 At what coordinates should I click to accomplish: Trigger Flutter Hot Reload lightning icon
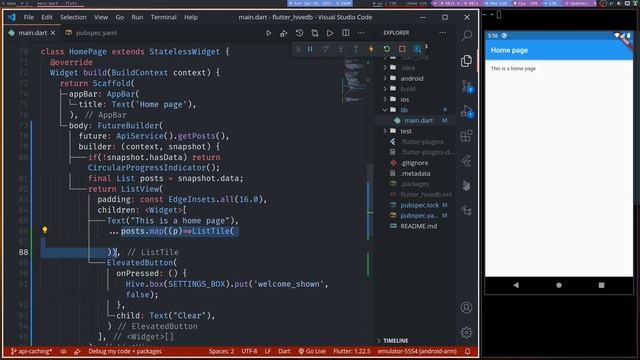pyautogui.click(x=371, y=49)
